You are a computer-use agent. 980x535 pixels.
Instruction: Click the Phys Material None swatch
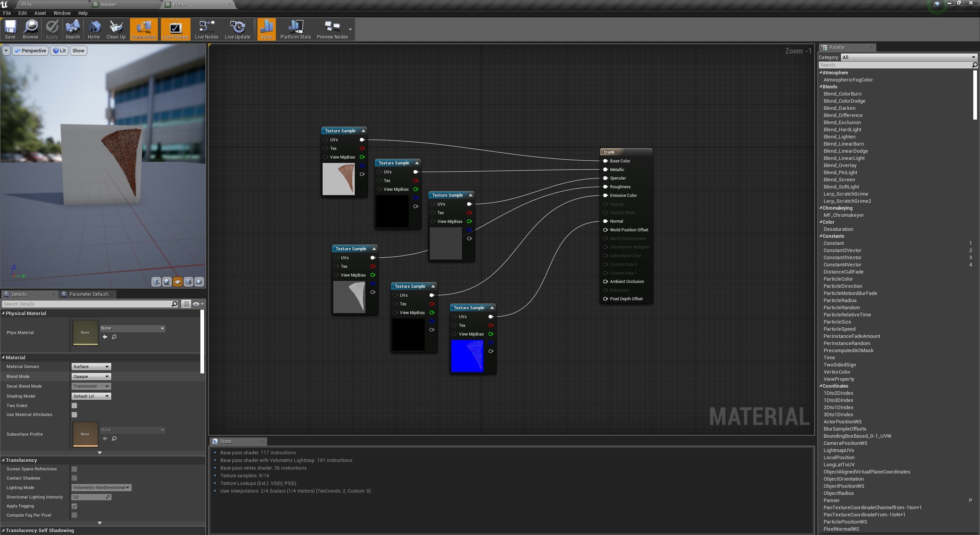(x=85, y=332)
